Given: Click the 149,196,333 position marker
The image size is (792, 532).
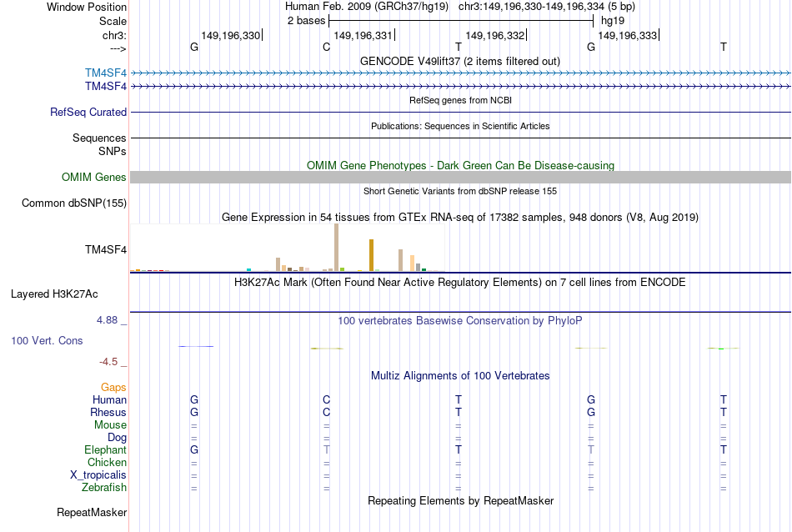Looking at the screenshot, I should point(629,35).
